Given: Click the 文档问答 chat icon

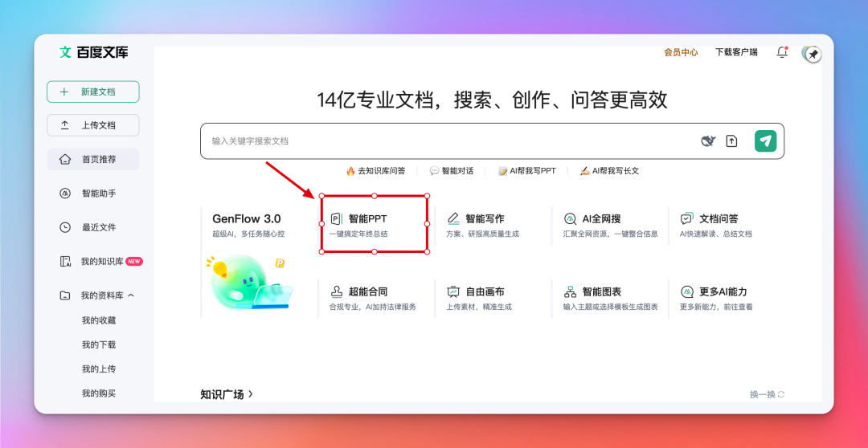Looking at the screenshot, I should (687, 219).
